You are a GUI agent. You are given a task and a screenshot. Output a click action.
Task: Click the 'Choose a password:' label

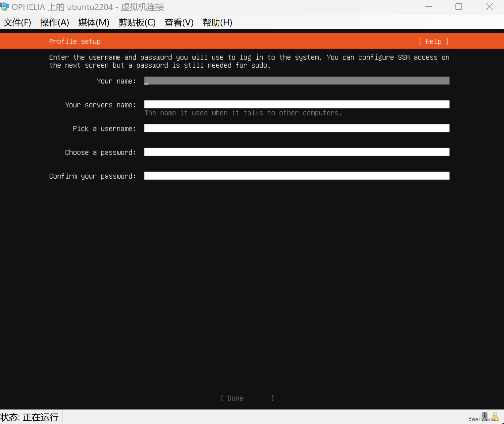[100, 153]
